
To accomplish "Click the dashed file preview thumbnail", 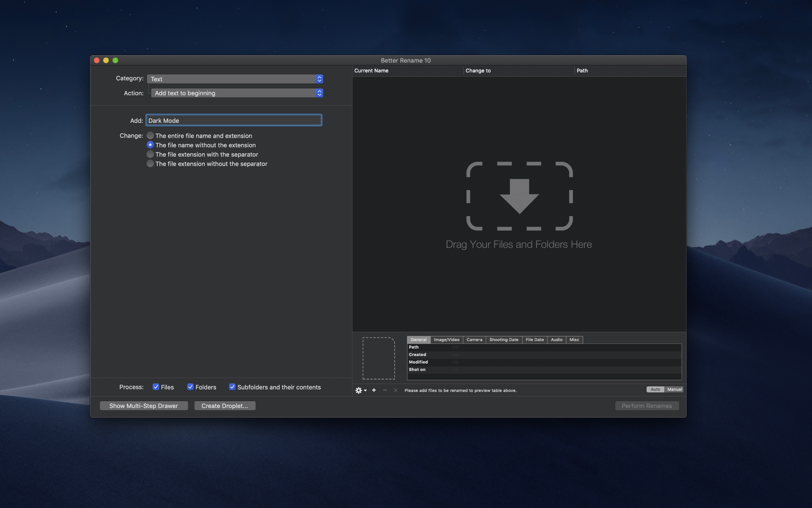I will click(x=378, y=358).
